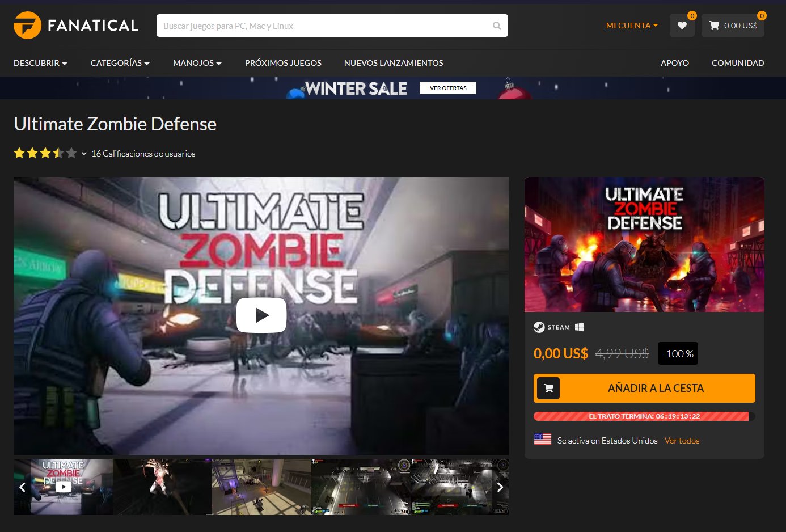Click the Fanatical logo
786x532 pixels.
76,26
